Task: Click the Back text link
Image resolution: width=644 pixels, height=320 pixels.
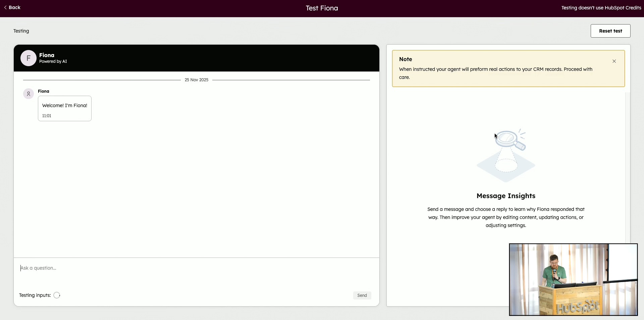Action: point(14,8)
